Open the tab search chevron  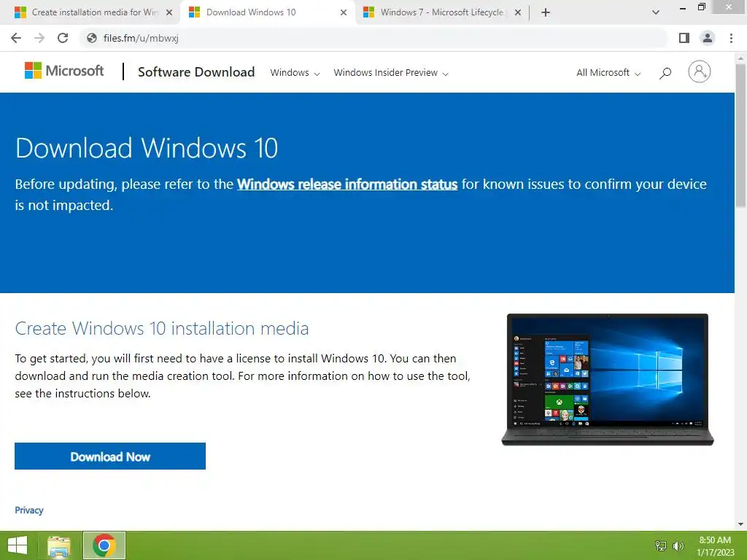coord(656,12)
